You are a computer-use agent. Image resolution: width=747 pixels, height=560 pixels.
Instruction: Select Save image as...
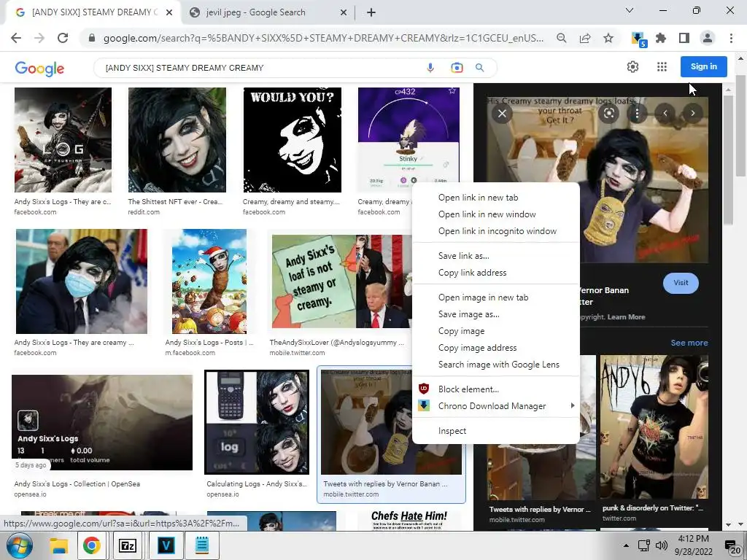point(496,314)
